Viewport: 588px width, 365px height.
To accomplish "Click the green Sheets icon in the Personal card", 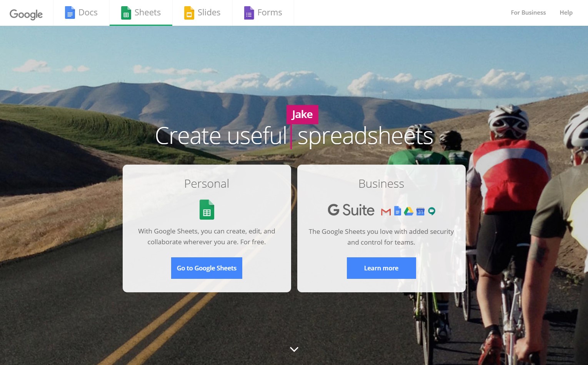I will tap(207, 210).
